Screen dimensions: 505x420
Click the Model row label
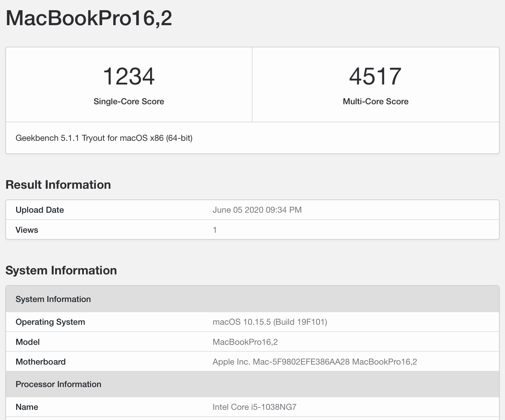tap(28, 342)
